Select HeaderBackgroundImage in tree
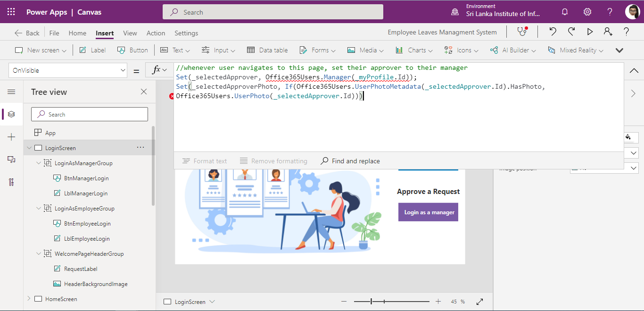The height and width of the screenshot is (311, 644). 96,284
